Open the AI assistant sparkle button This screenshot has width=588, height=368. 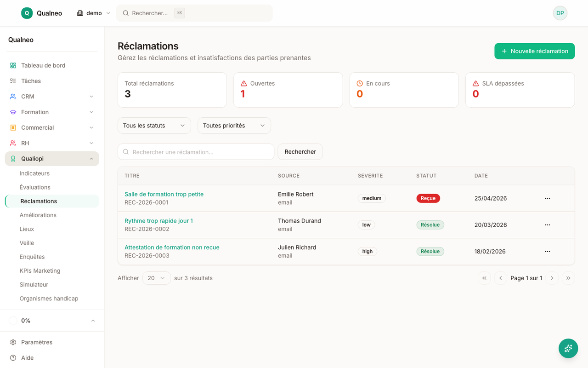[568, 348]
